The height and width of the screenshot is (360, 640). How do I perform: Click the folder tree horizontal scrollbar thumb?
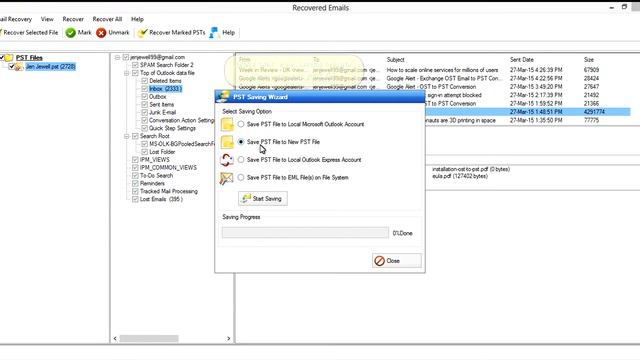coord(149,338)
